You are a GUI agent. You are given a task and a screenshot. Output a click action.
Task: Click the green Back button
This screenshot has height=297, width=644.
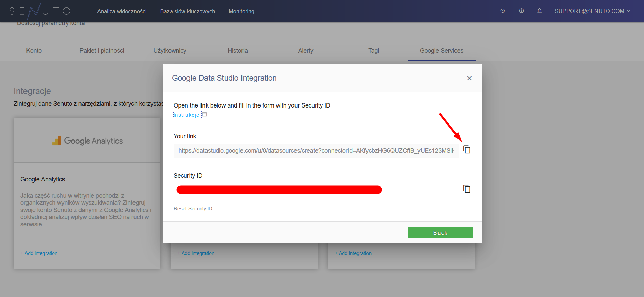coord(440,233)
